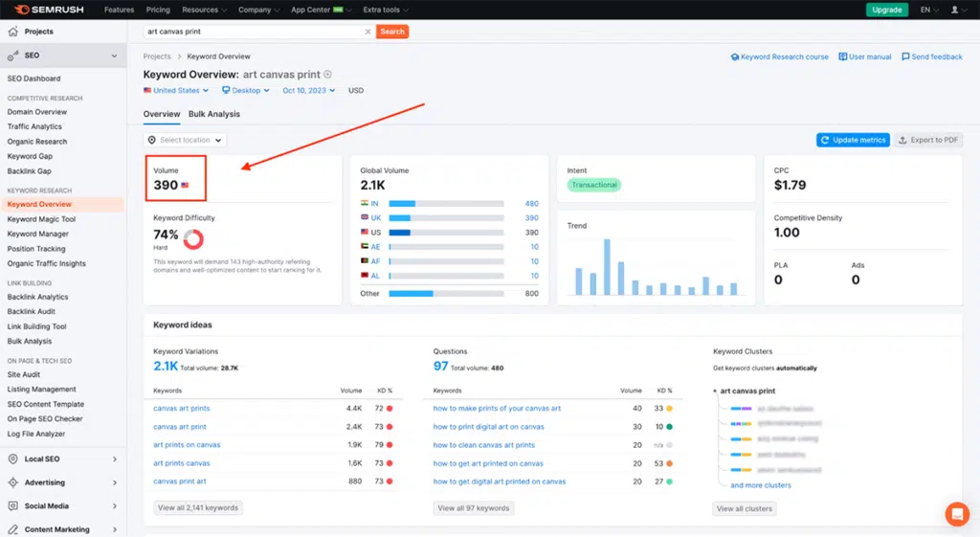Click the Send feedback chat icon
Viewport: 980px width, 537px height.
tap(905, 56)
